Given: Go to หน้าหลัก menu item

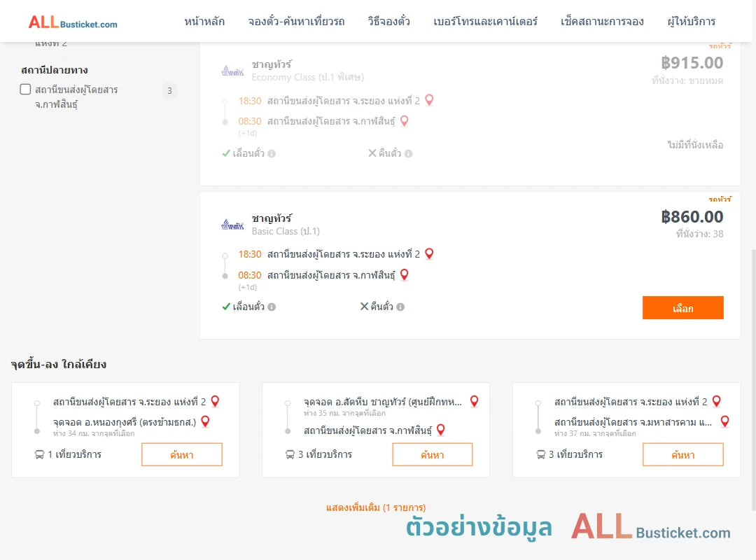Looking at the screenshot, I should tap(204, 22).
